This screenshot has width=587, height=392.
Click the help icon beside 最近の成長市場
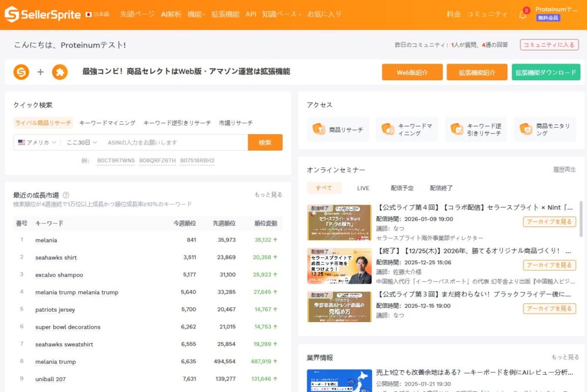point(66,195)
